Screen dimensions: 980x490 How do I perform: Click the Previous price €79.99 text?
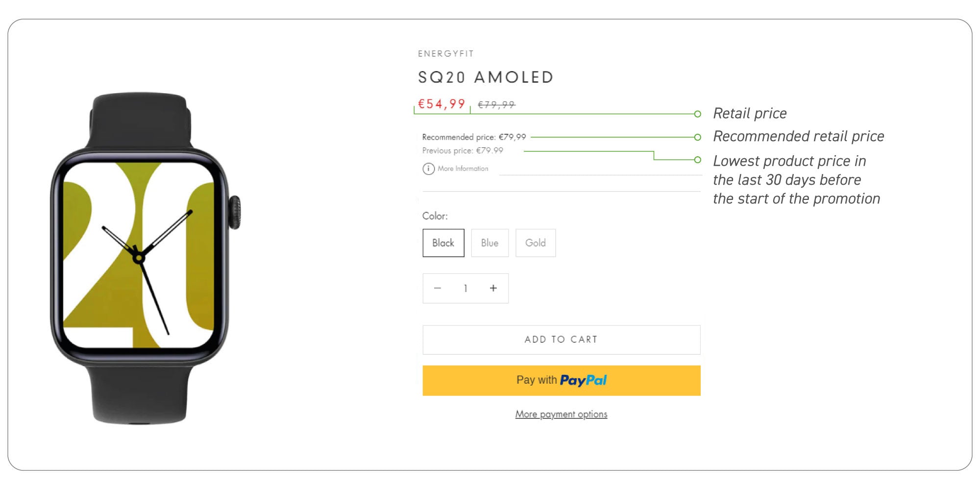click(x=463, y=150)
